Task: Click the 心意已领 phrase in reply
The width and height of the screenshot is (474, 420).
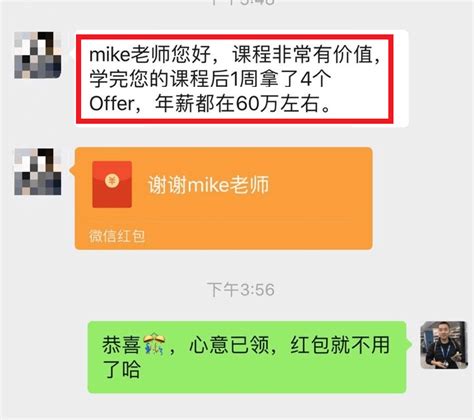Action: point(229,345)
